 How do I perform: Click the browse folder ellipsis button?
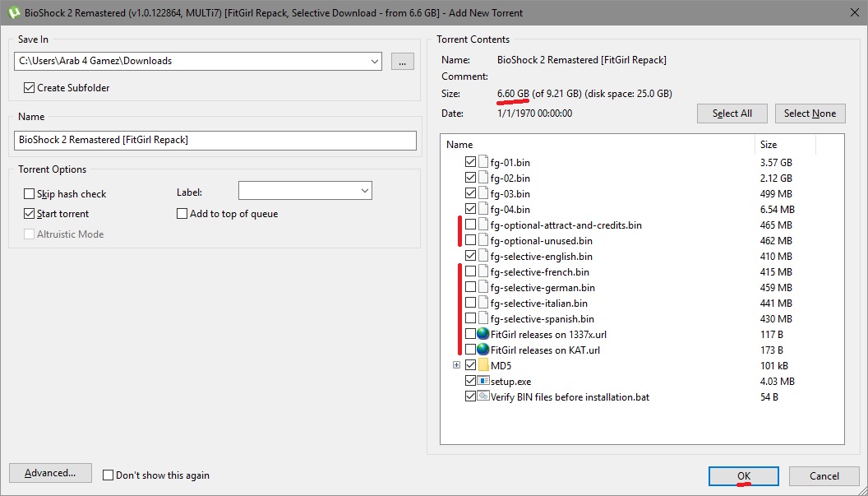pos(402,61)
